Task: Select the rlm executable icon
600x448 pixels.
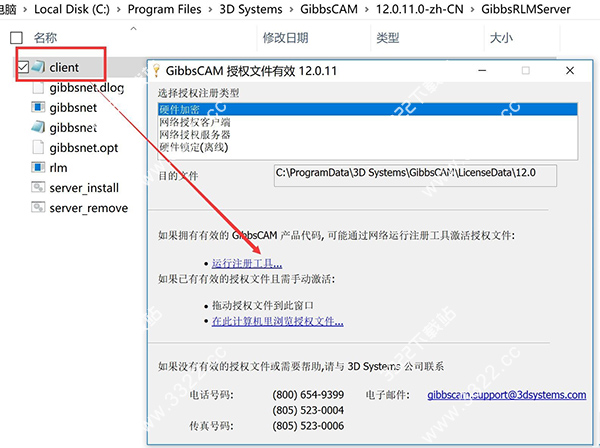Action: pos(38,167)
